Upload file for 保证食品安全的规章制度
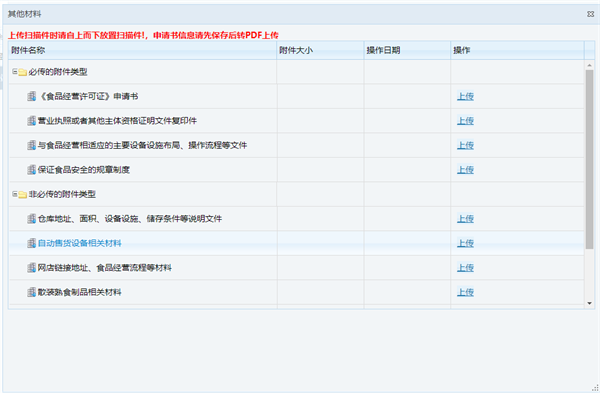This screenshot has width=600, height=393. point(465,170)
